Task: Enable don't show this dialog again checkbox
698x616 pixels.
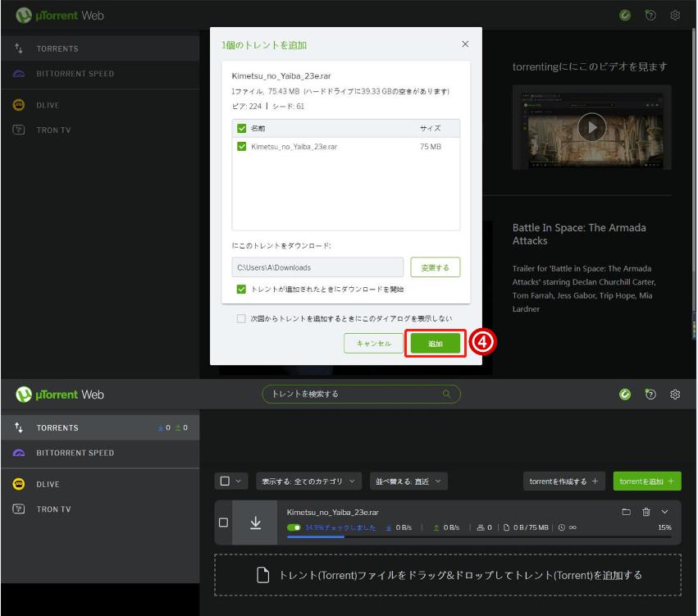Action: 241,318
